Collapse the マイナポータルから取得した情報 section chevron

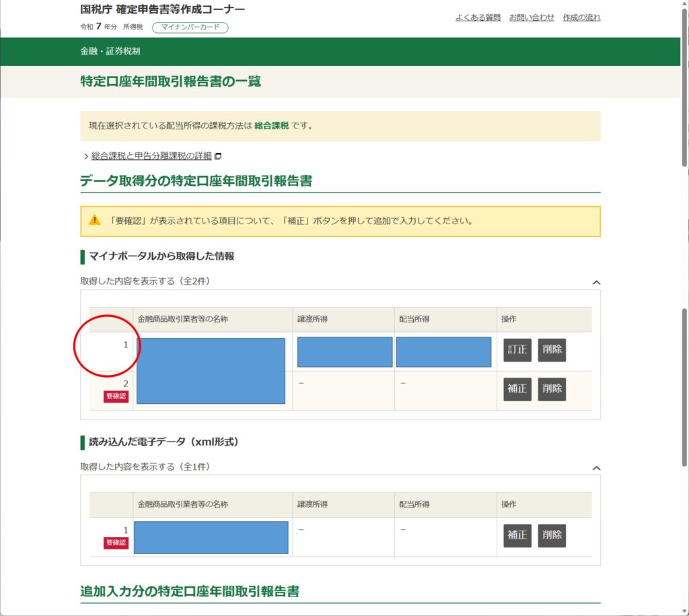click(595, 283)
